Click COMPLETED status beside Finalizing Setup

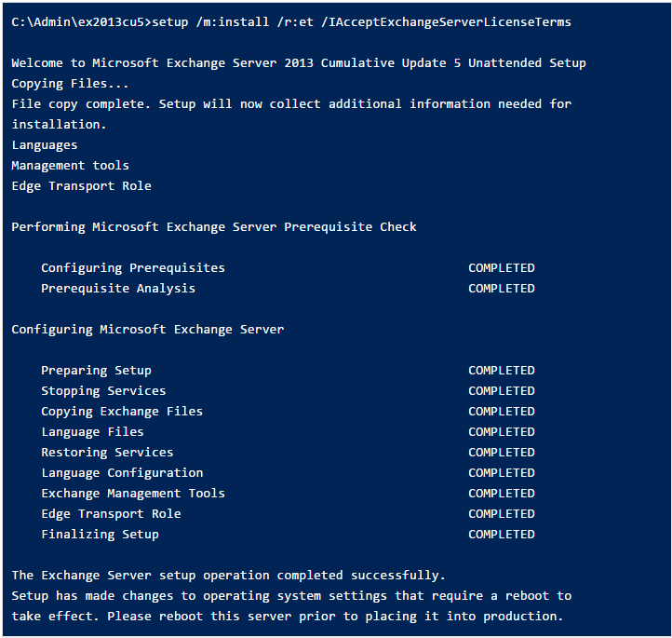click(x=502, y=534)
